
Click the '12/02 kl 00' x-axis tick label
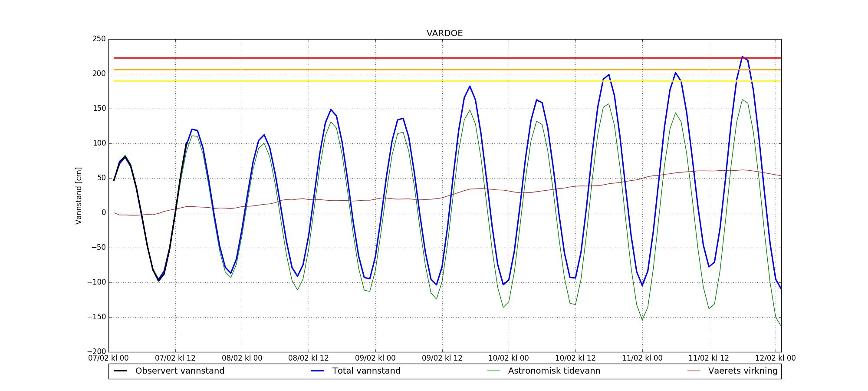[x=775, y=358]
